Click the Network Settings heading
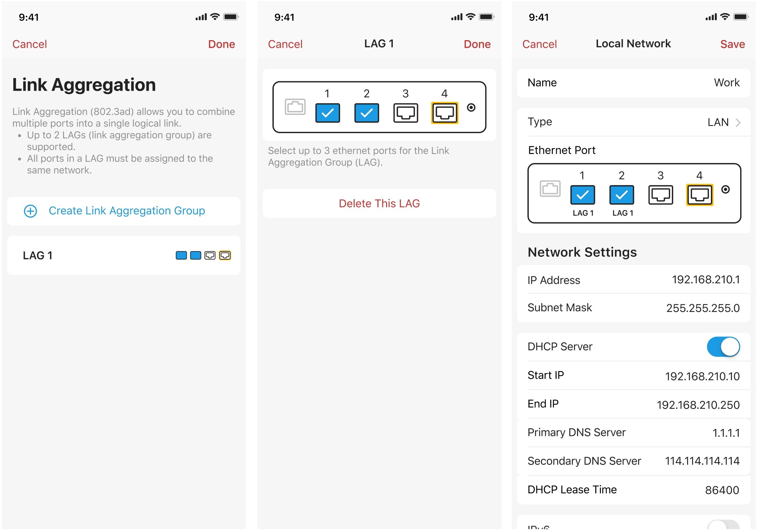757x532 pixels. (582, 252)
